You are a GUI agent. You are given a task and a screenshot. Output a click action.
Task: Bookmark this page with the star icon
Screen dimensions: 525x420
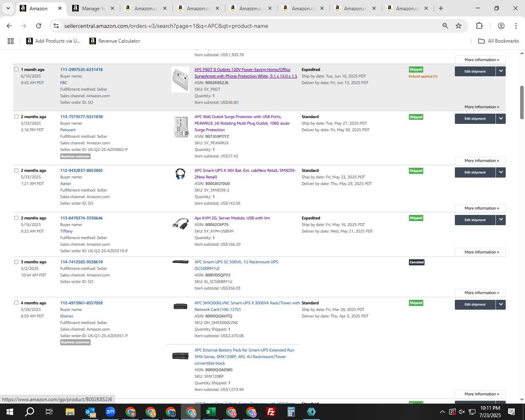pos(459,26)
